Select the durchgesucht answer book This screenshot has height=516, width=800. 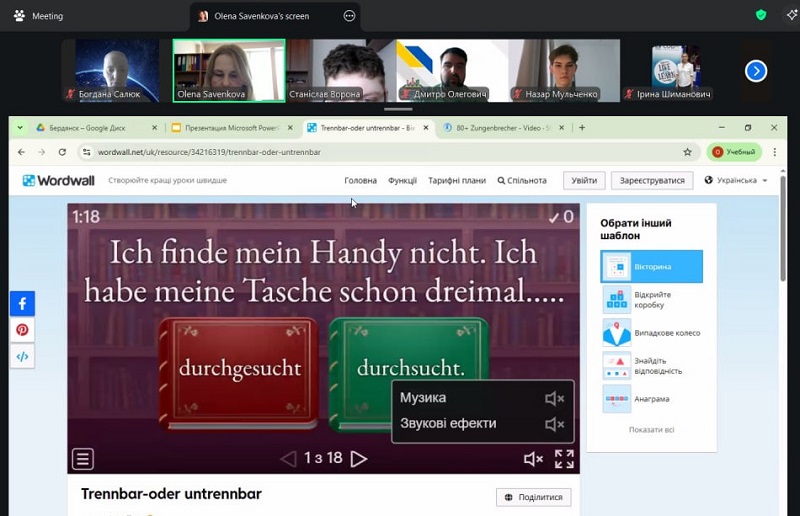[x=239, y=367]
